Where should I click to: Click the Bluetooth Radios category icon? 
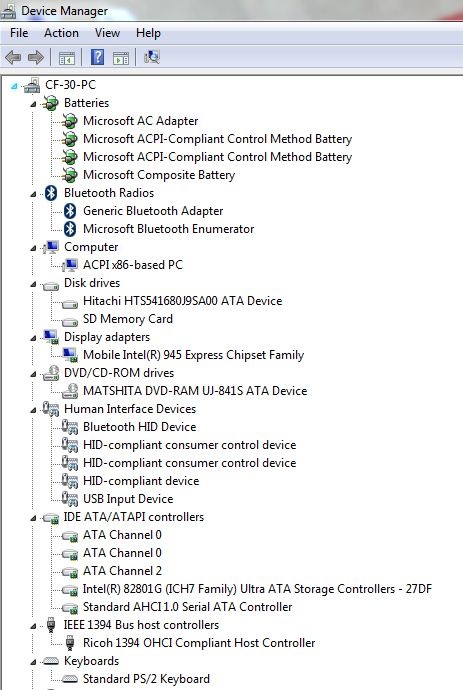pos(51,193)
